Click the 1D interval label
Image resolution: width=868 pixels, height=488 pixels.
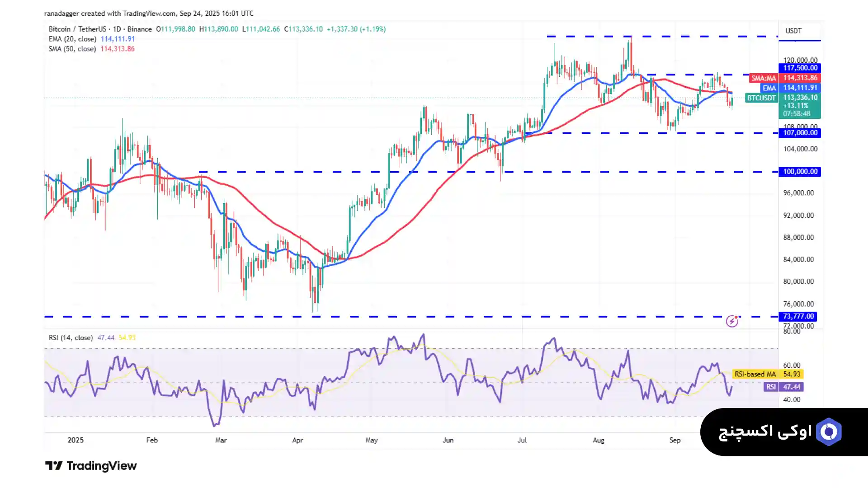coord(117,29)
